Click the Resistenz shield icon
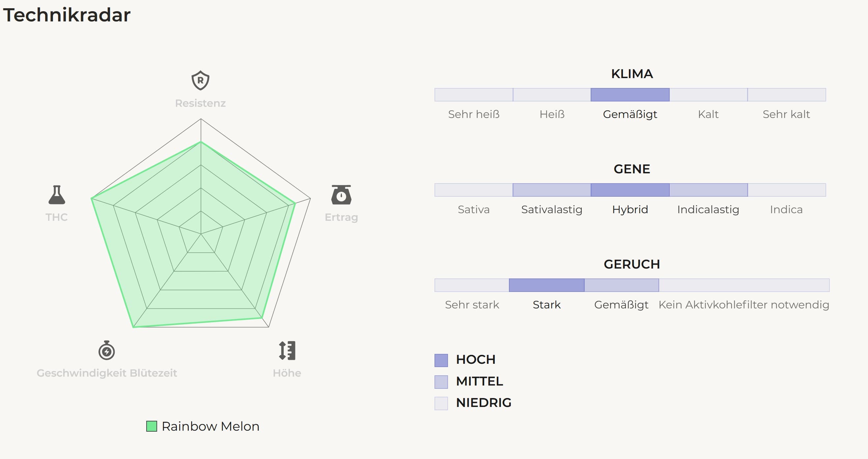The image size is (868, 459). click(200, 80)
